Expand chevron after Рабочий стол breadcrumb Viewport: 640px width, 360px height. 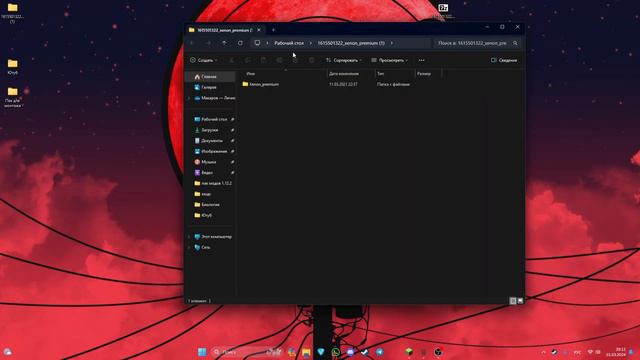click(x=311, y=43)
